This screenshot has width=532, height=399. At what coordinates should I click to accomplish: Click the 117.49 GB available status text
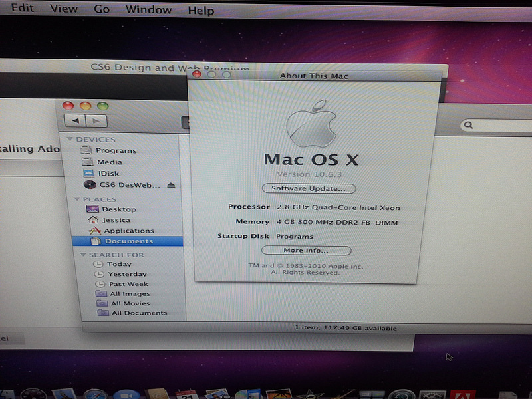pos(360,328)
